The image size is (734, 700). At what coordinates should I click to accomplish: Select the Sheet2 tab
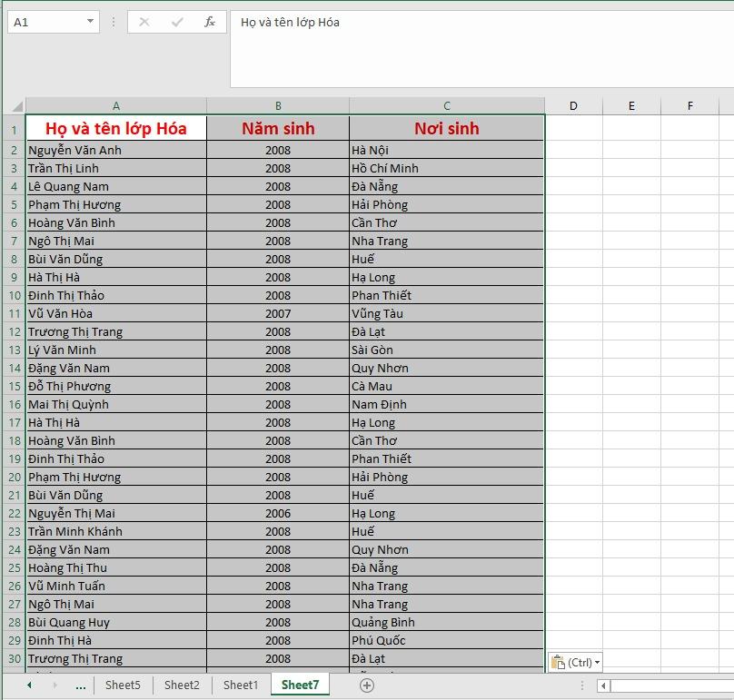(182, 685)
